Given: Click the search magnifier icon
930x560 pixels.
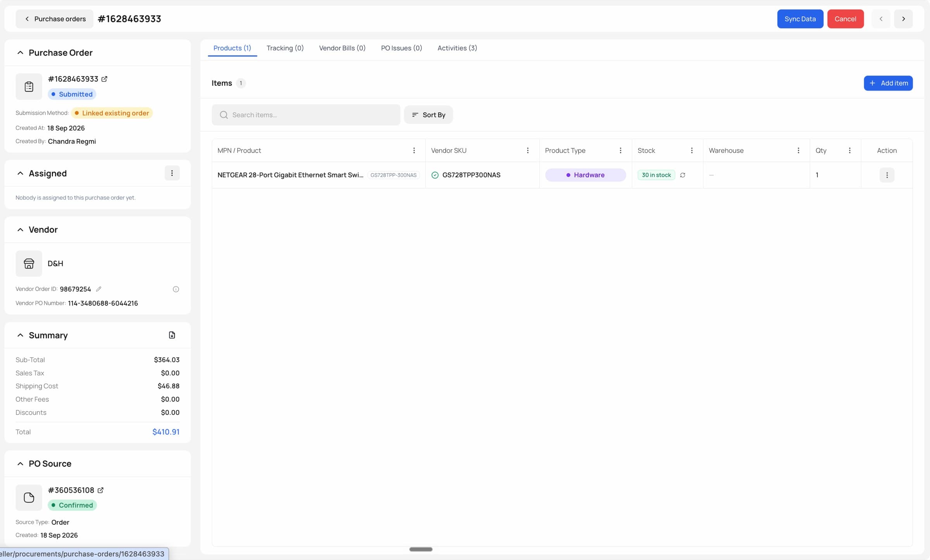Looking at the screenshot, I should tap(224, 115).
